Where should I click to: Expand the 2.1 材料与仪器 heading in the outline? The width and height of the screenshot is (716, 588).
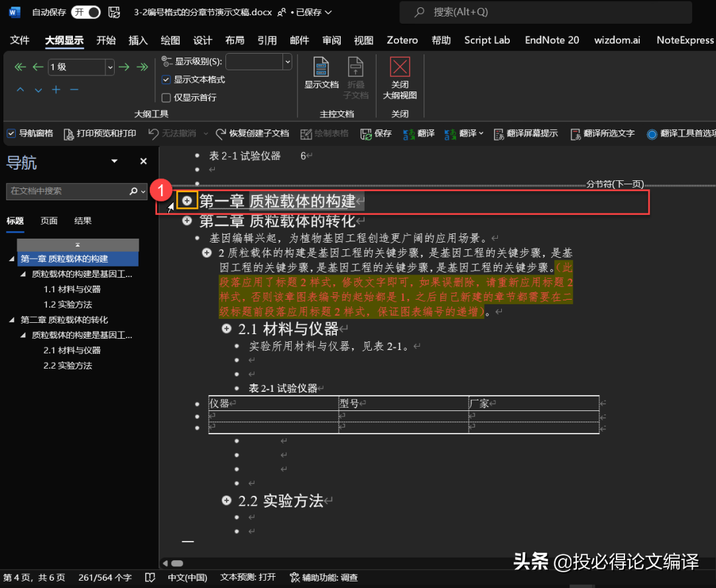click(227, 329)
